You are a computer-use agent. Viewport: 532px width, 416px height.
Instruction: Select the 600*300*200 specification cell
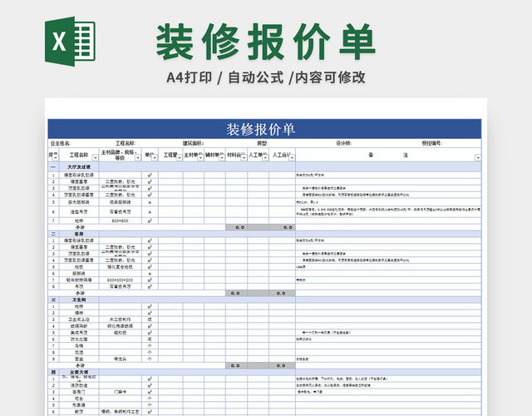pyautogui.click(x=120, y=280)
